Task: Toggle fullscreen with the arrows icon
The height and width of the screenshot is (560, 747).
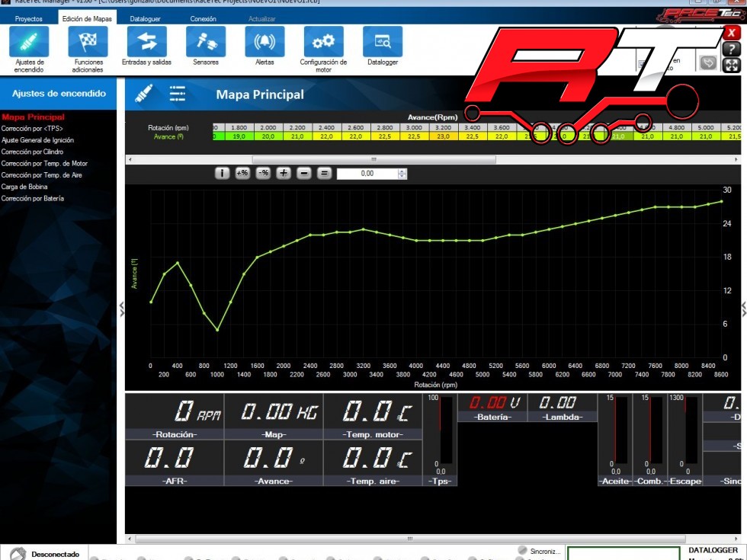Action: 731,66
